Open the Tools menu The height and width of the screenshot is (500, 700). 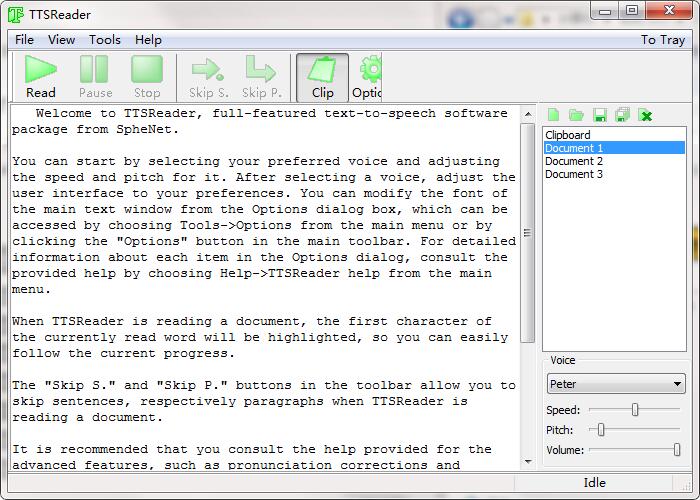104,40
